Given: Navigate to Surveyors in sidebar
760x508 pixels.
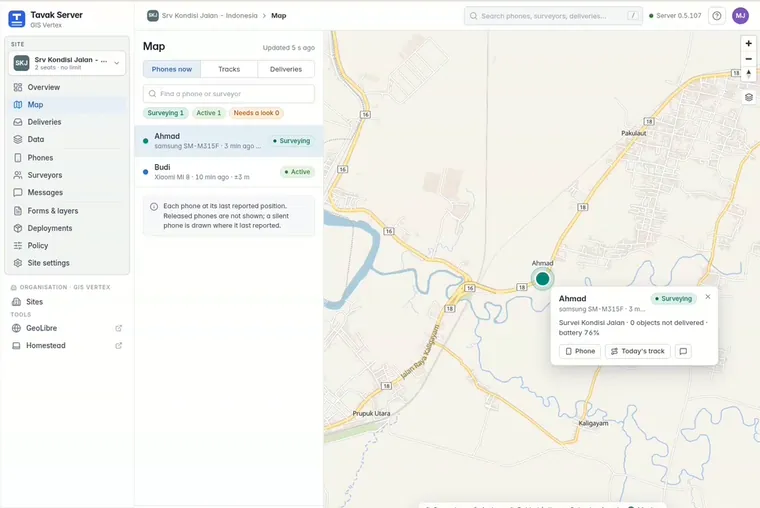Looking at the screenshot, I should [67, 175].
